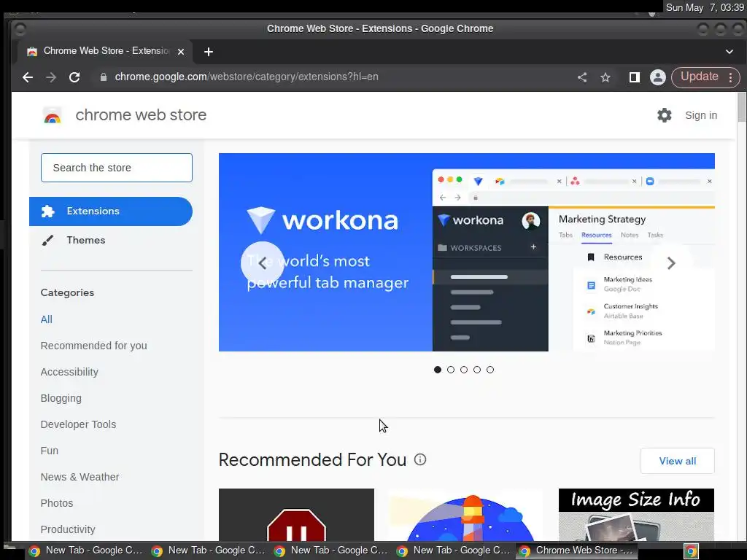The height and width of the screenshot is (560, 747).
Task: Select the second carousel dot
Action: (451, 370)
